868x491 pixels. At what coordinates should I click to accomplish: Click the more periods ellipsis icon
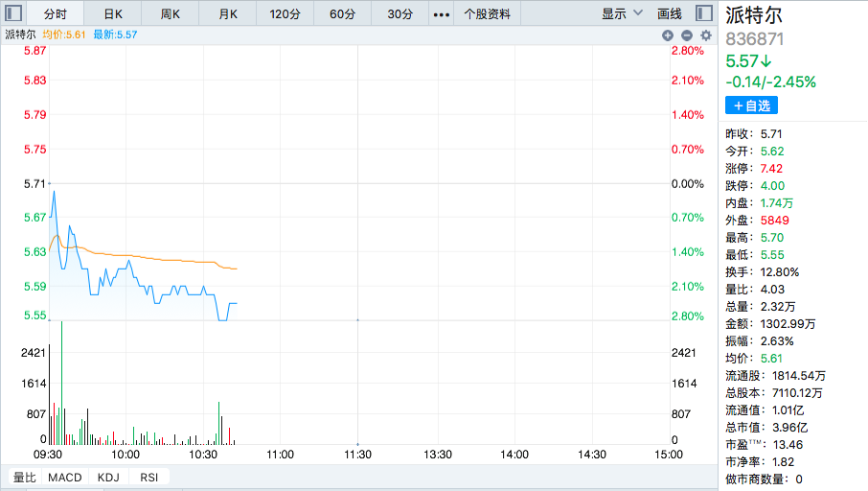(442, 14)
